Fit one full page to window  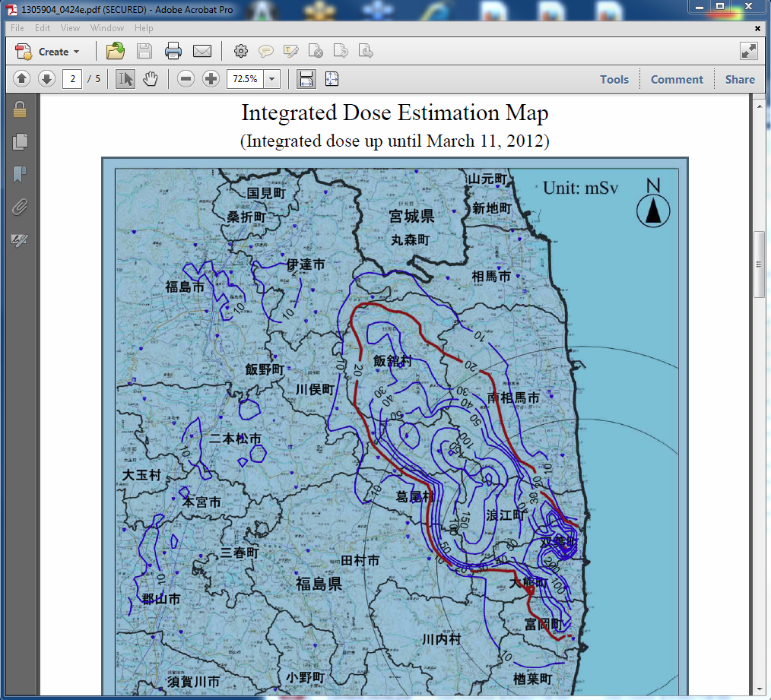(332, 78)
